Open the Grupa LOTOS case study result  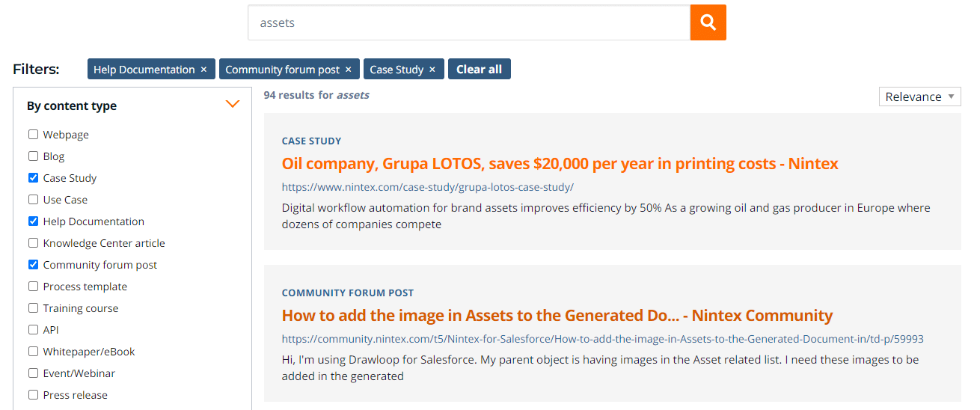pyautogui.click(x=560, y=164)
